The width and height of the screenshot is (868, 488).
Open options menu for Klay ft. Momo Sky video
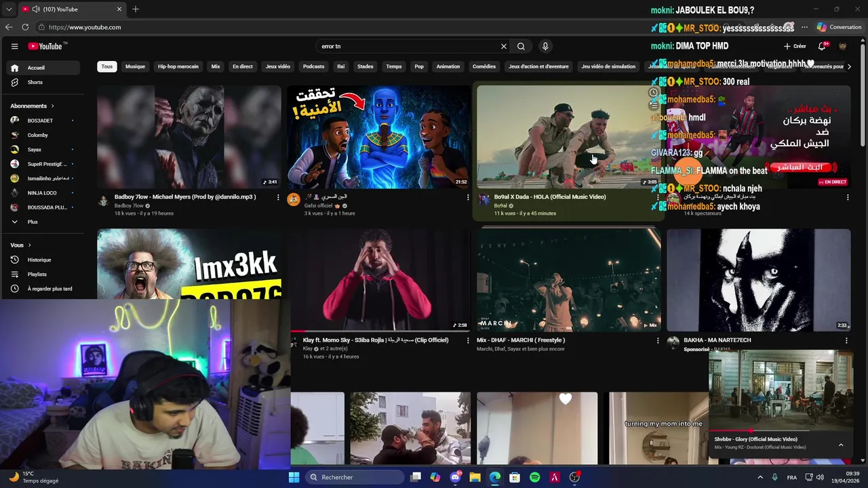(x=468, y=340)
